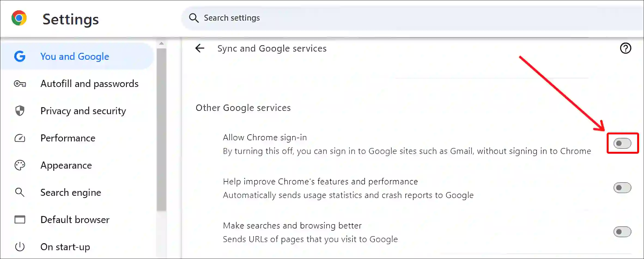Open Search engine settings
This screenshot has height=259, width=644.
point(71,193)
